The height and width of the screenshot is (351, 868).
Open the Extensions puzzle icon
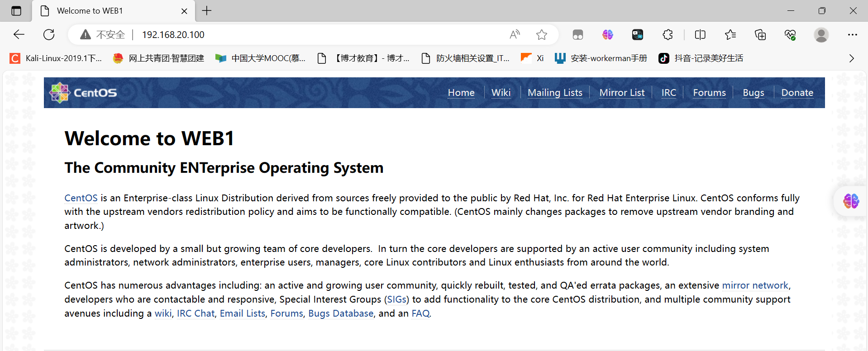[x=668, y=34]
